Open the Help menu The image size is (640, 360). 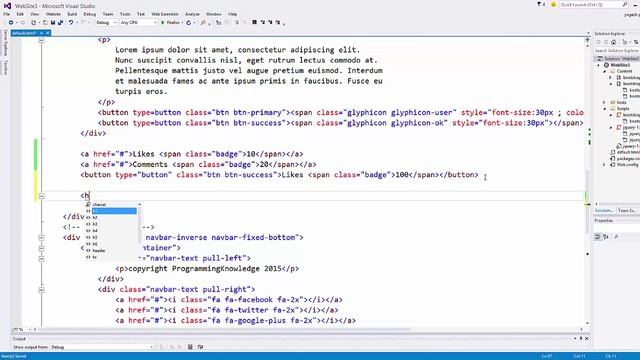233,14
